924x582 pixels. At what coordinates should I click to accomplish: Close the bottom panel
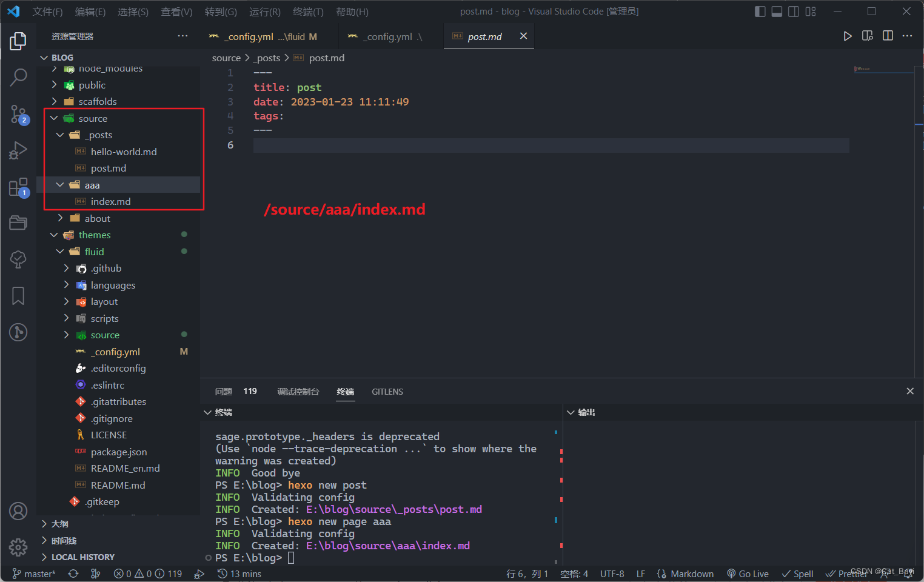(910, 391)
